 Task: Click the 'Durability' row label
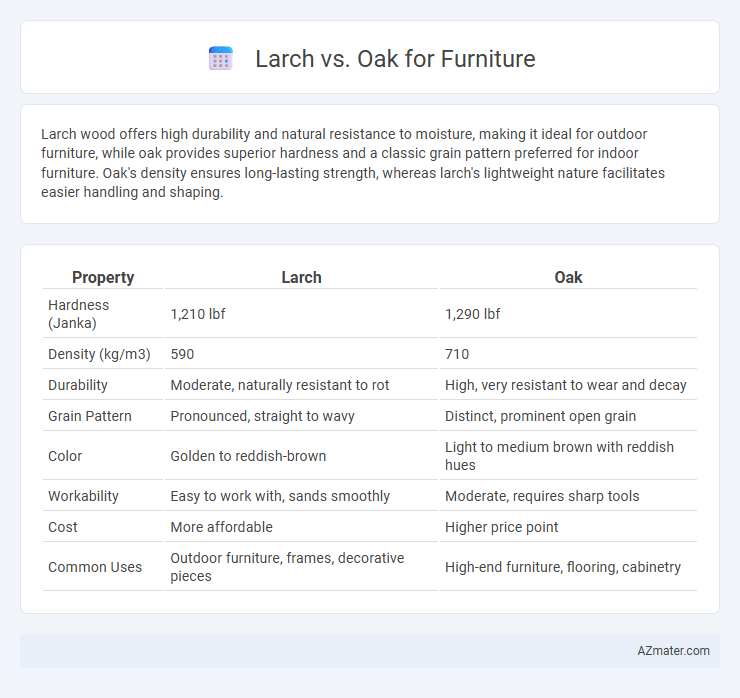[x=78, y=385]
